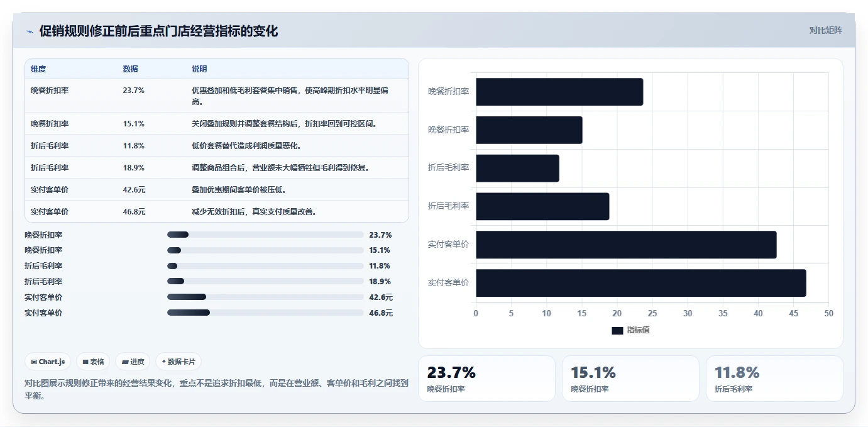Viewport: 868px width, 427px height.
Task: Click the 表格 chip
Action: pos(93,362)
